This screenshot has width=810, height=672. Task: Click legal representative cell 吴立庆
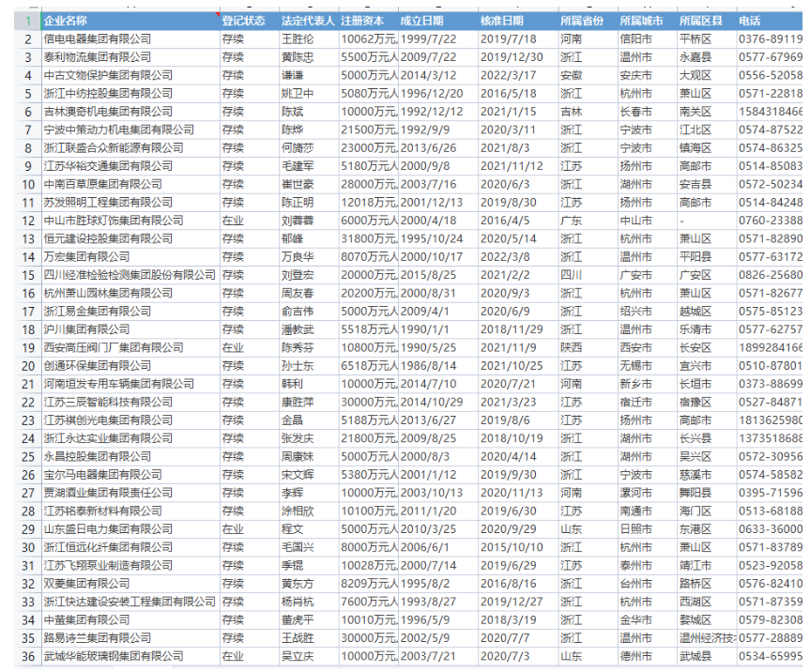pos(309,656)
